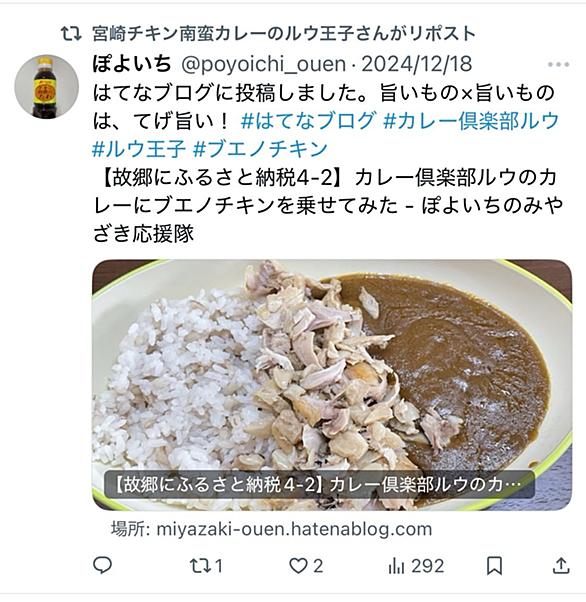Share post via upload arrow icon
The height and width of the screenshot is (602, 586).
click(561, 566)
